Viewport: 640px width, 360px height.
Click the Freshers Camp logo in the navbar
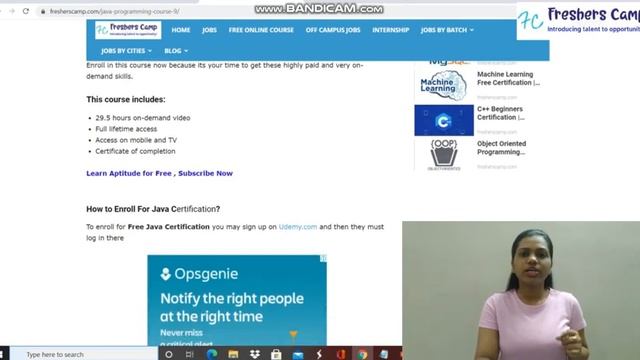tap(128, 30)
